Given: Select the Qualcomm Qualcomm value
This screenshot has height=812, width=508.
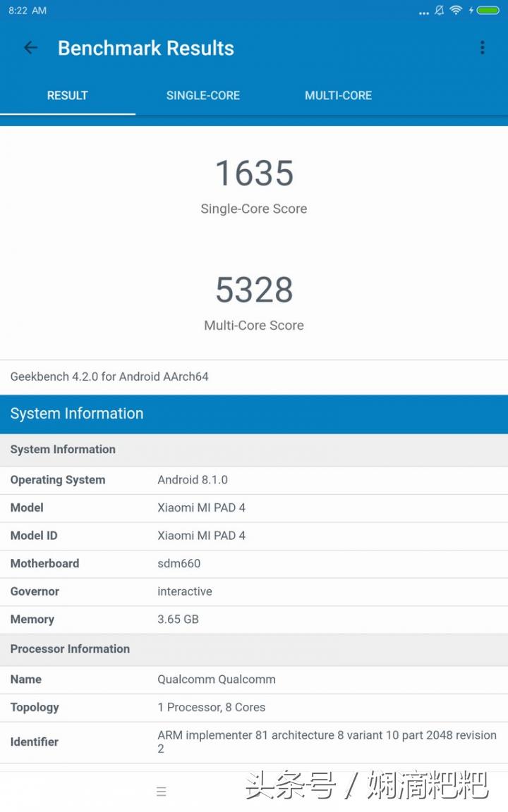Looking at the screenshot, I should pos(217,679).
